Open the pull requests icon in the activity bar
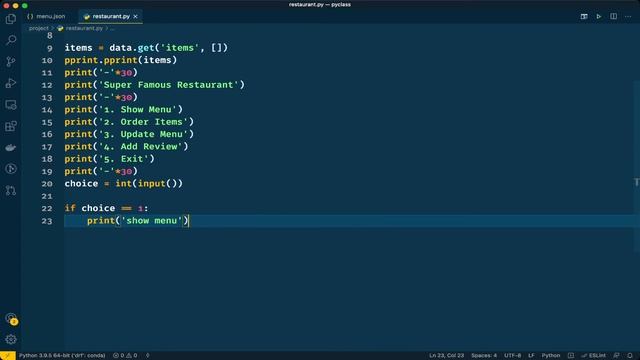640x360 pixels. tap(11, 190)
